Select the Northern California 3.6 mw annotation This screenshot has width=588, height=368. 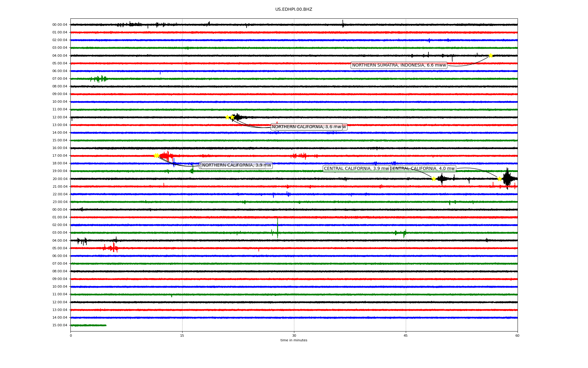tap(306, 127)
